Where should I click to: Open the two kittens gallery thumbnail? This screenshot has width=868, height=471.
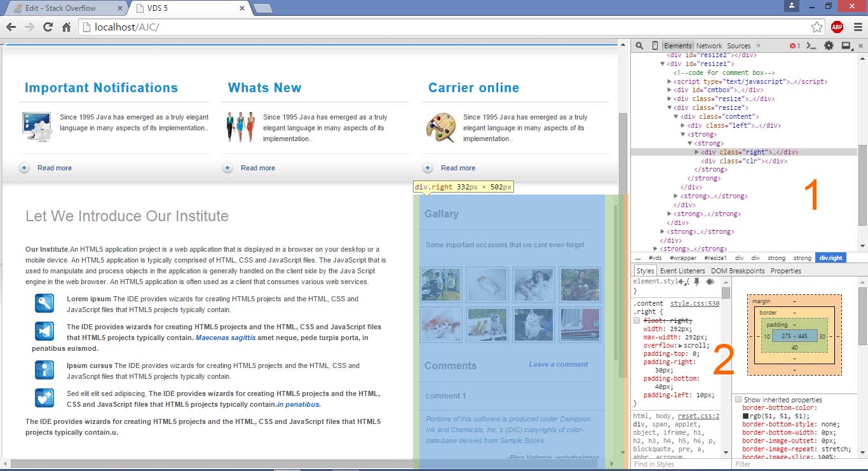coord(441,325)
